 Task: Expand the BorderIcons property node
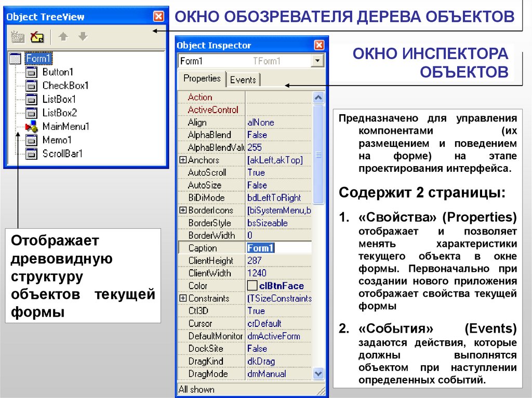pyautogui.click(x=182, y=211)
